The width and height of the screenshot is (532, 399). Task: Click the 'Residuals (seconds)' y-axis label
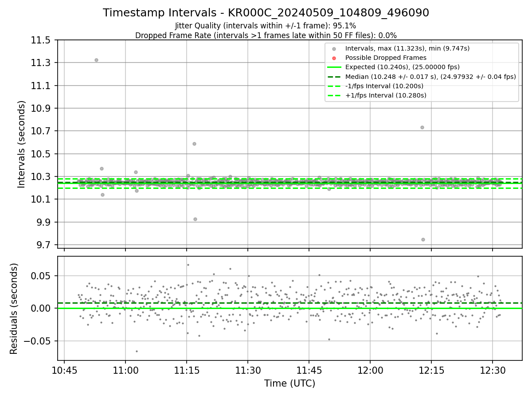(x=14, y=309)
